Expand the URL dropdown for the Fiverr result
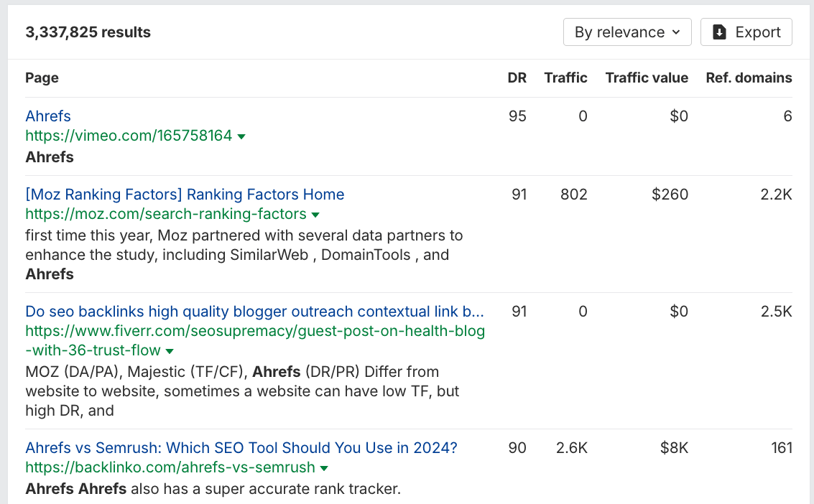Screen dimensions: 814x504 click(x=169, y=350)
